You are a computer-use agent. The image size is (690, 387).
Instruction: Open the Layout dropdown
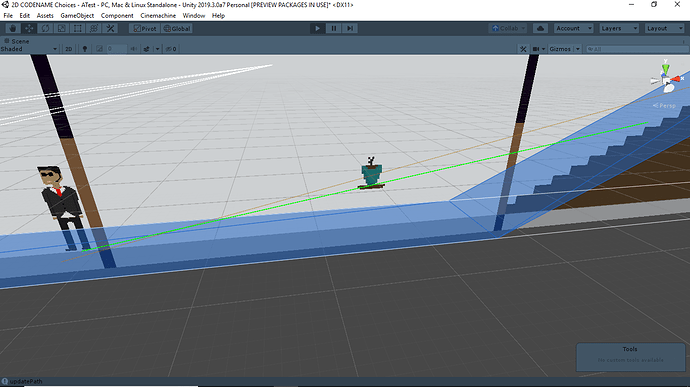tap(664, 28)
